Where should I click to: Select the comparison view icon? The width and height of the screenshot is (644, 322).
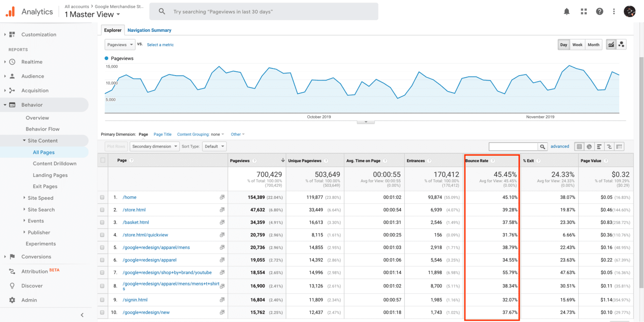click(x=609, y=147)
